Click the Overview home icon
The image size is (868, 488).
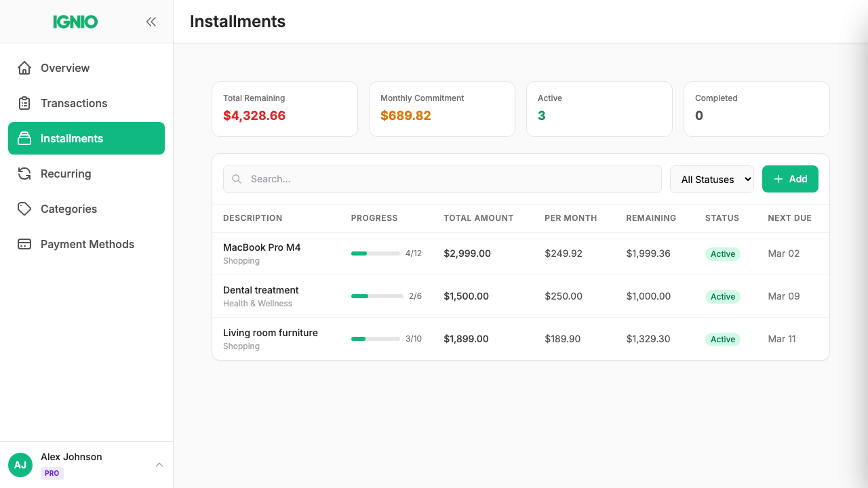(24, 68)
